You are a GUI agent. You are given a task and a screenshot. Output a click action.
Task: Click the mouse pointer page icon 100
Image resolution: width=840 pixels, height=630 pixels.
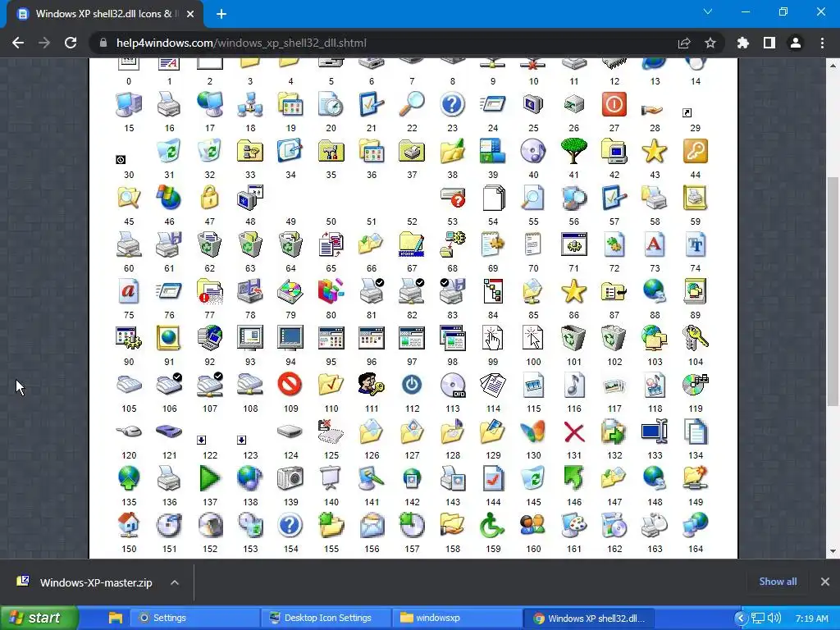(x=533, y=338)
